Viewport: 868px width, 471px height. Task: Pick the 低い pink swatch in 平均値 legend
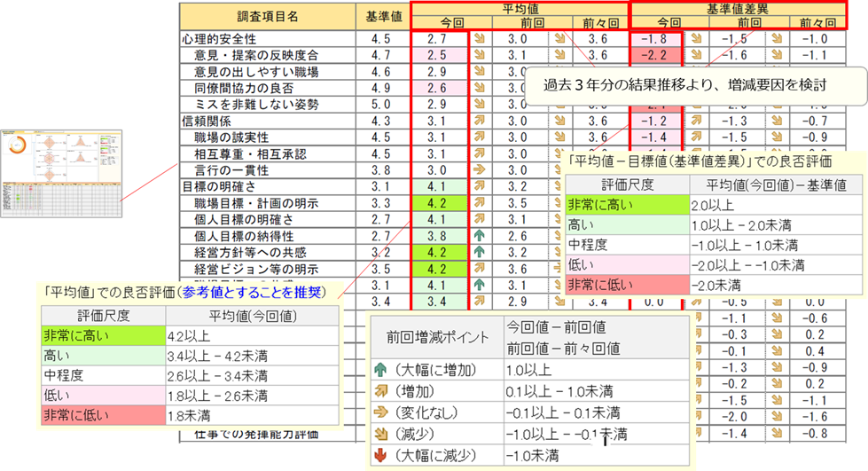99,394
